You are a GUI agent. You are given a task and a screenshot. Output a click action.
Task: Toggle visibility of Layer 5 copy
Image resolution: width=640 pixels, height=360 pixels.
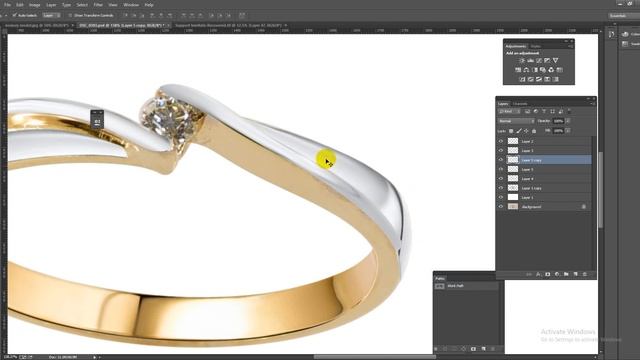point(501,160)
